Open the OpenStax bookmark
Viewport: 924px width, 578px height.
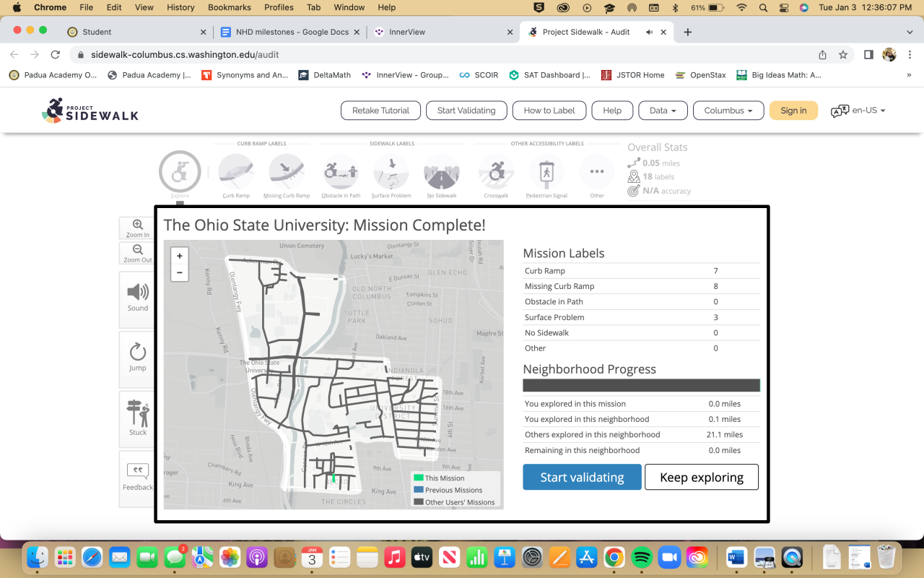[700, 74]
